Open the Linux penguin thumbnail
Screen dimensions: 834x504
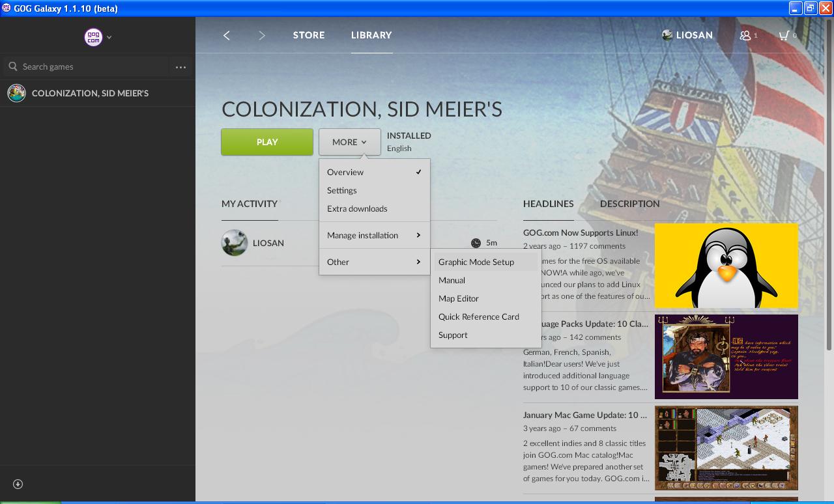(x=726, y=266)
